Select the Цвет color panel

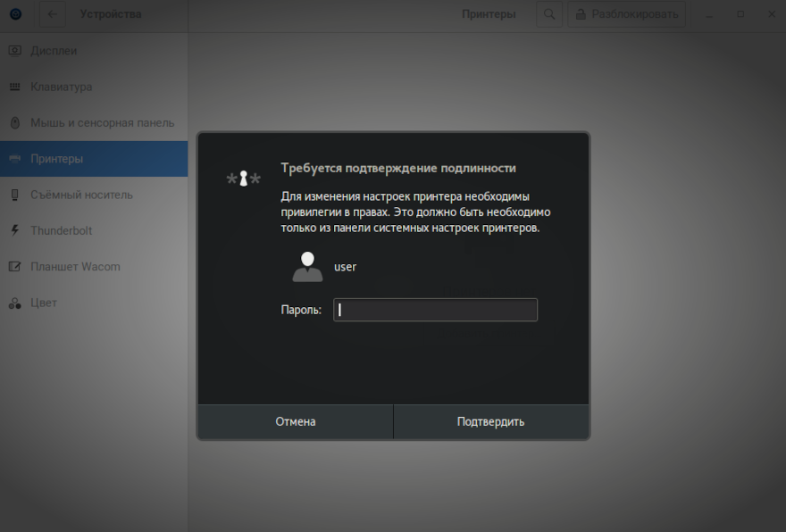tap(44, 303)
